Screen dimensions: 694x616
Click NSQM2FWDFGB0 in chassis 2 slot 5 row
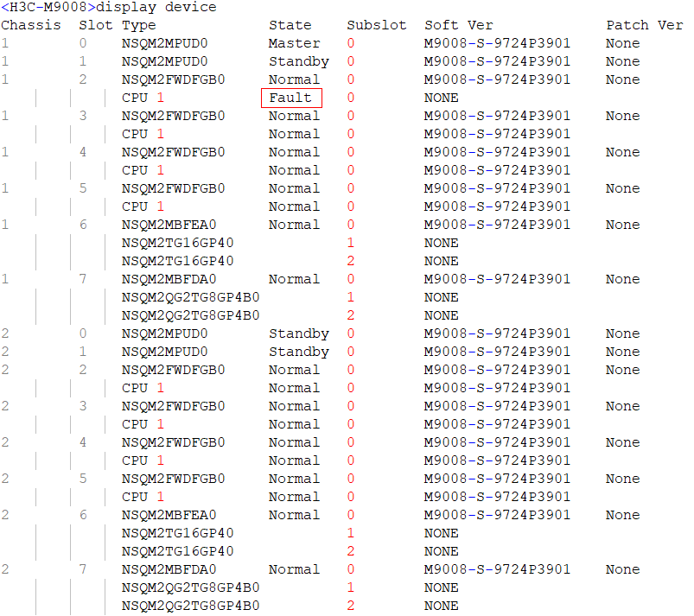tap(174, 479)
